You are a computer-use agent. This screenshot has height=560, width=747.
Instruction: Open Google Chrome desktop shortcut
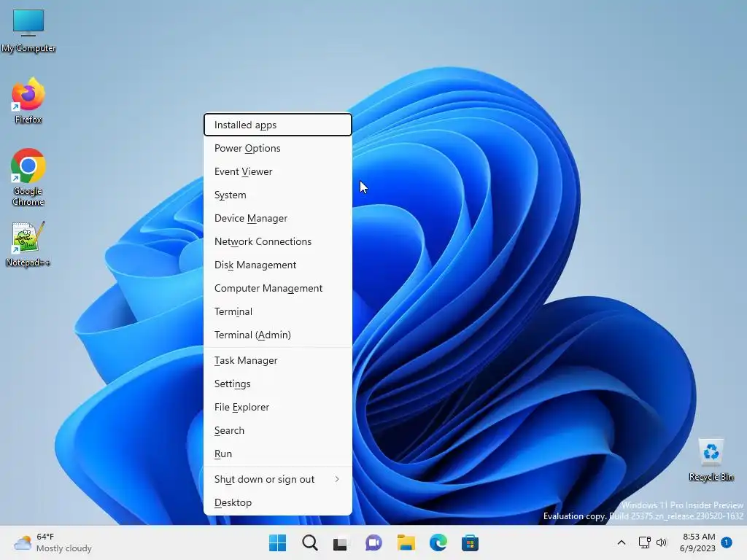click(x=28, y=176)
